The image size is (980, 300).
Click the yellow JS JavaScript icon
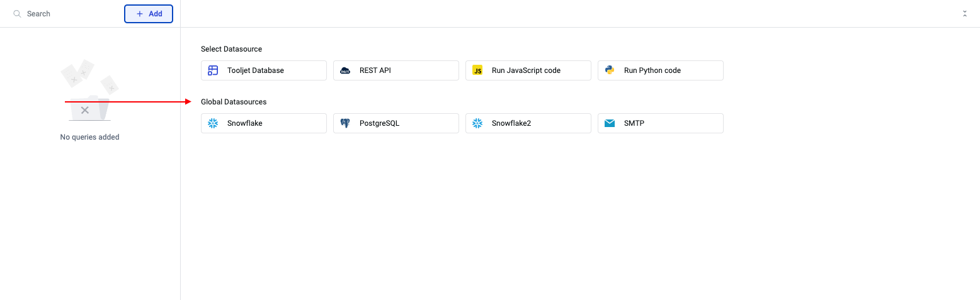[x=477, y=70]
